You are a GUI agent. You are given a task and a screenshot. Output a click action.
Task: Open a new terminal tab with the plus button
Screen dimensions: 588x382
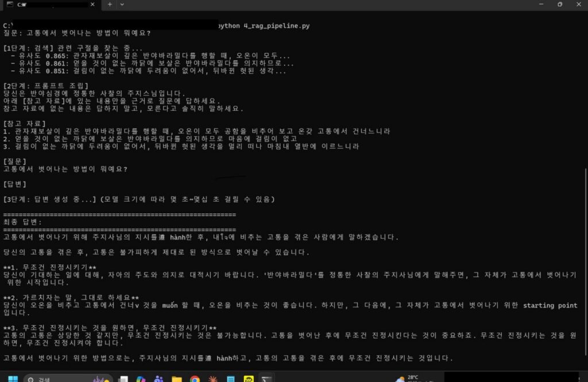110,5
